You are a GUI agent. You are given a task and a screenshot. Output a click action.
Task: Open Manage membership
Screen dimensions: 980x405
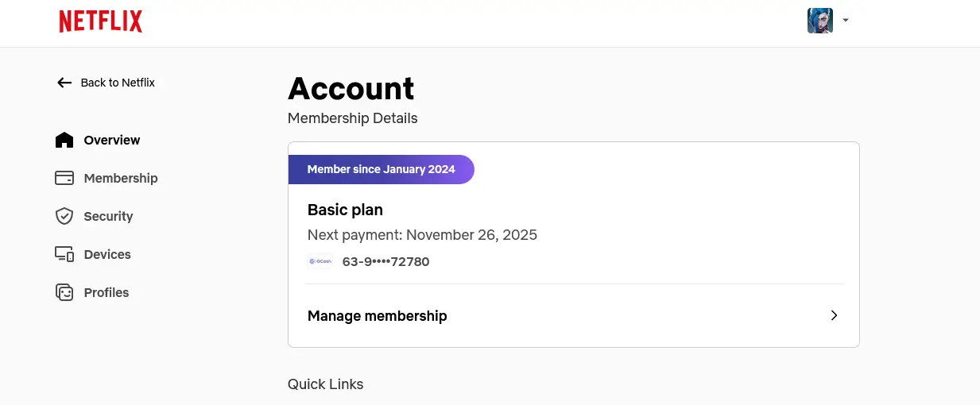(x=573, y=315)
